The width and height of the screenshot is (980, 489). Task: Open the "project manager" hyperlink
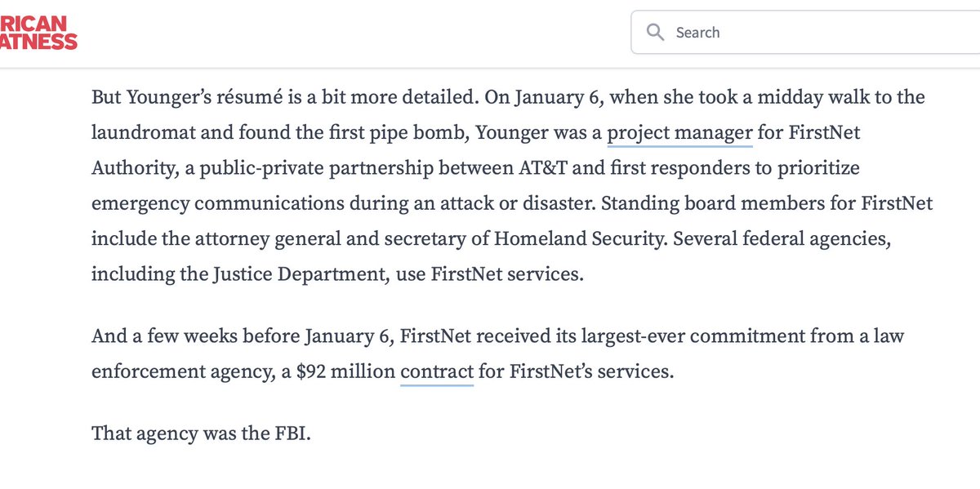(x=680, y=133)
